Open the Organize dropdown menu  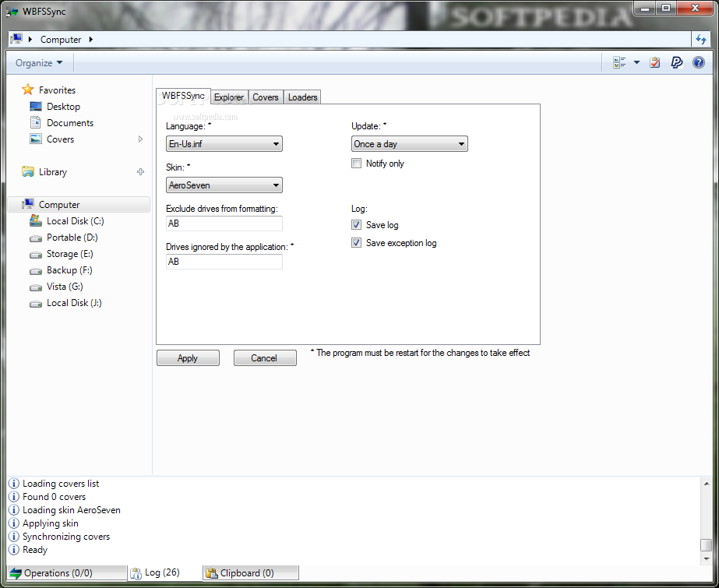tap(38, 63)
